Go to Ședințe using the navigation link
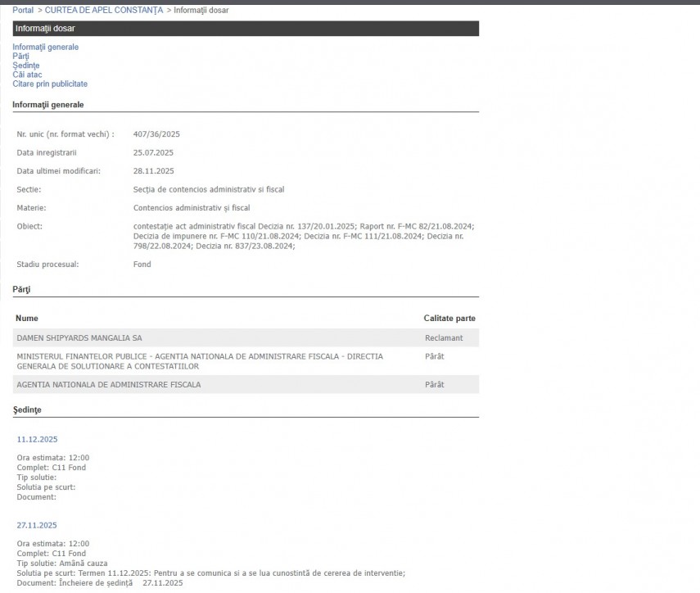The image size is (700, 593). tap(25, 66)
